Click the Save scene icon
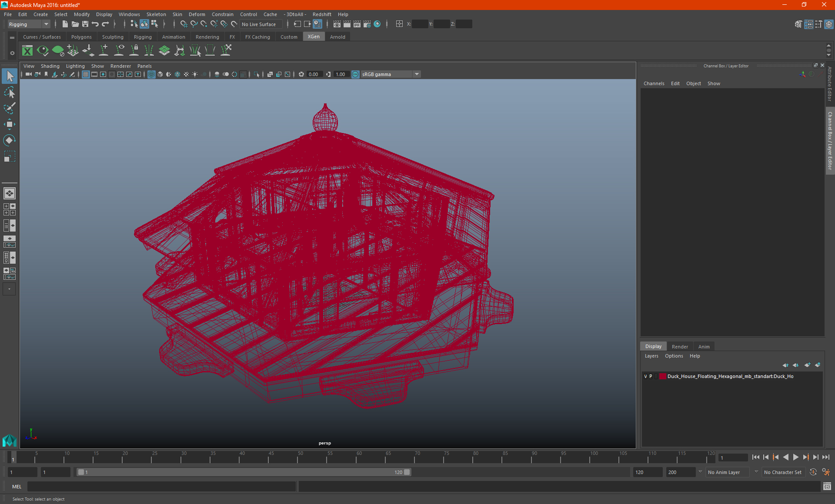This screenshot has height=504, width=835. point(85,24)
